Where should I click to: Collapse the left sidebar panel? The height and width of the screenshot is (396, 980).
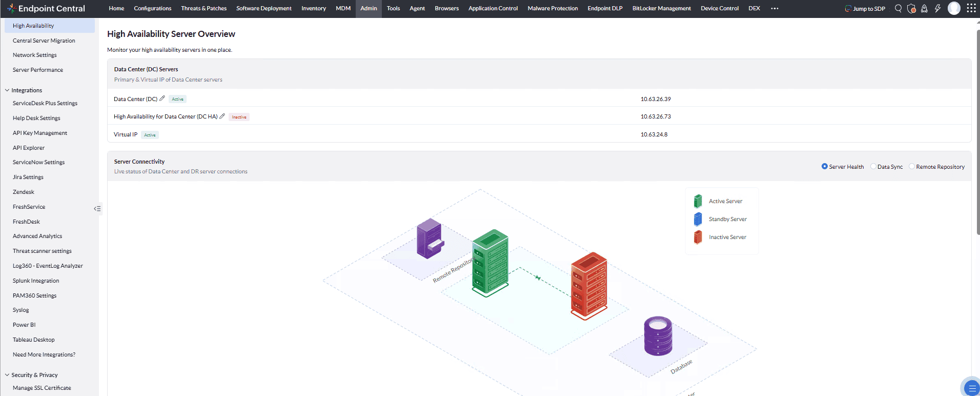97,209
